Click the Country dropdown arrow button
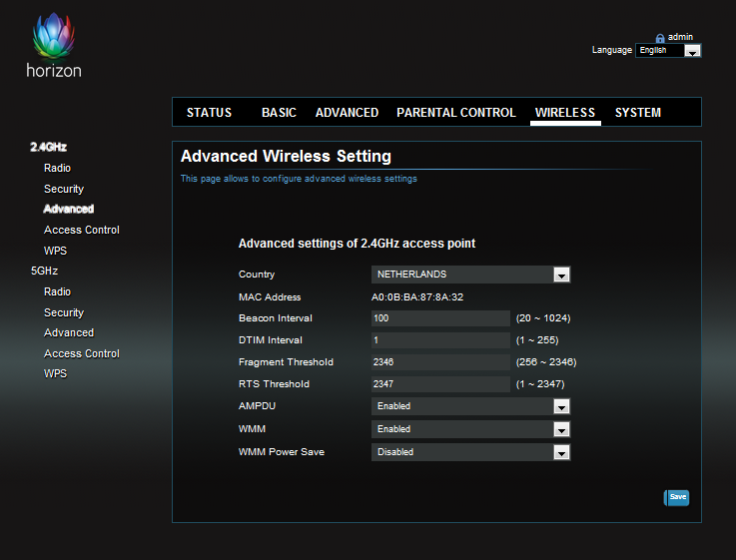 (x=561, y=275)
